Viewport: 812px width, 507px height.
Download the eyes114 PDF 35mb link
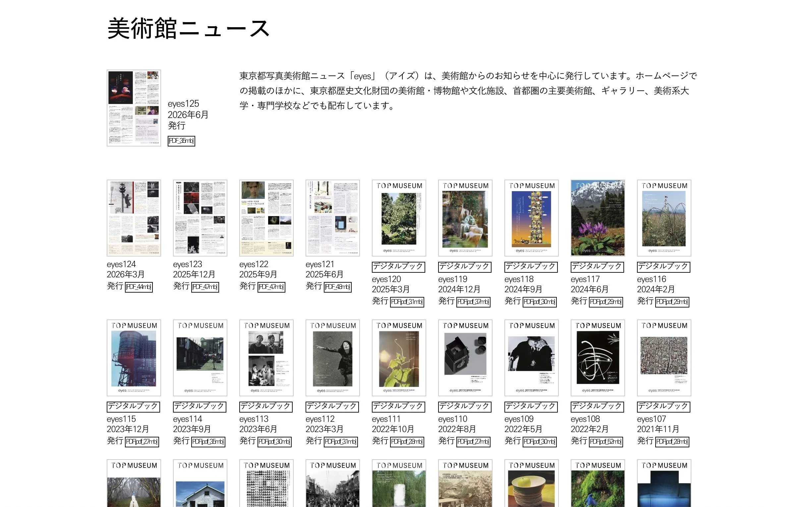208,442
